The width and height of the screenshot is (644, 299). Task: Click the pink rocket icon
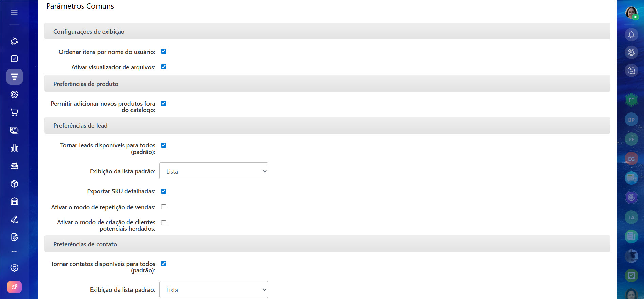(14, 287)
